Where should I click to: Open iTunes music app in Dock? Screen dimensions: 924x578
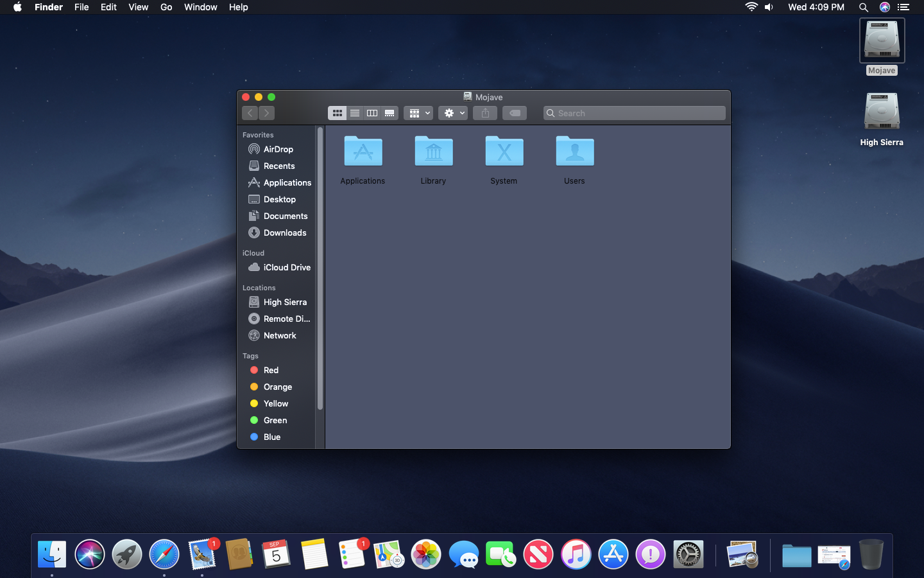[x=576, y=554]
